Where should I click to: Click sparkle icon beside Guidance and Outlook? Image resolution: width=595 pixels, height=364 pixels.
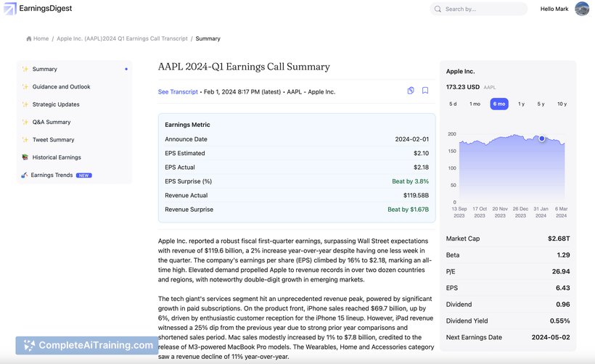[25, 86]
